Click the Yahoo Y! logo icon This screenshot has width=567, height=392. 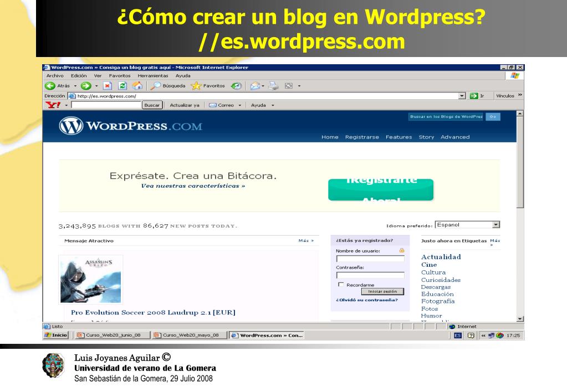53,105
